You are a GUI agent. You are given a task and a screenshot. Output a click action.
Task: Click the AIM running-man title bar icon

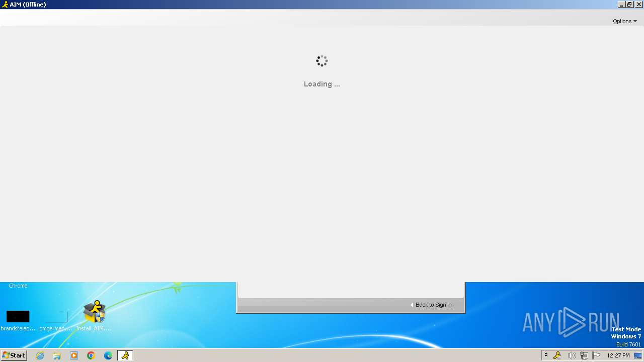5,5
